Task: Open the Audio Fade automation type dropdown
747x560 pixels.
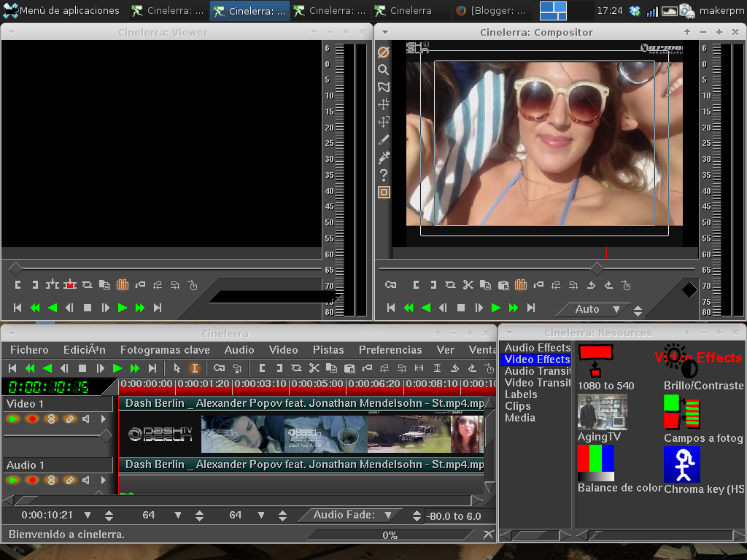Action: [388, 515]
